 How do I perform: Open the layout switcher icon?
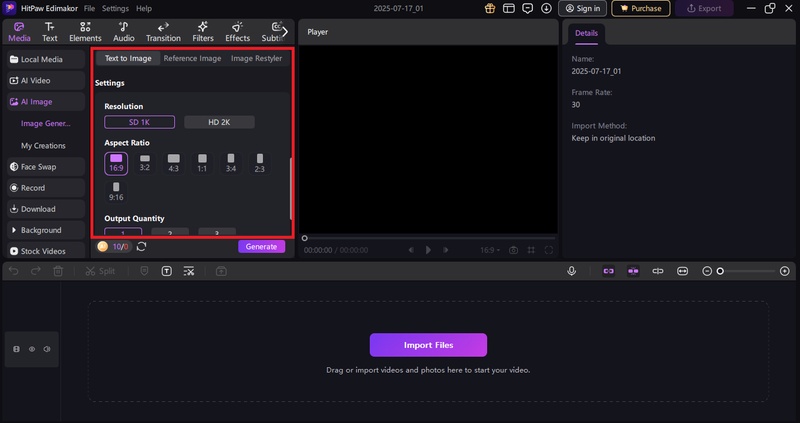(509, 8)
